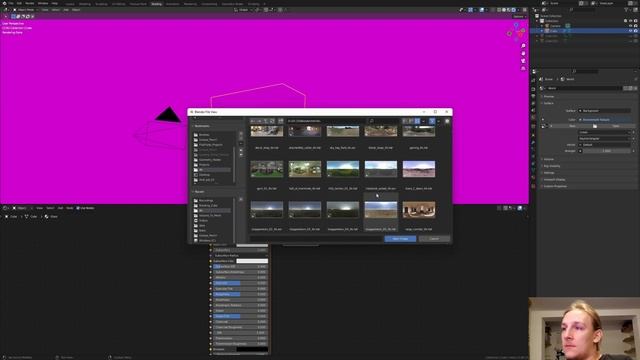This screenshot has width=640, height=360.
Task: Open the outliner filter funnel
Action: (x=627, y=9)
